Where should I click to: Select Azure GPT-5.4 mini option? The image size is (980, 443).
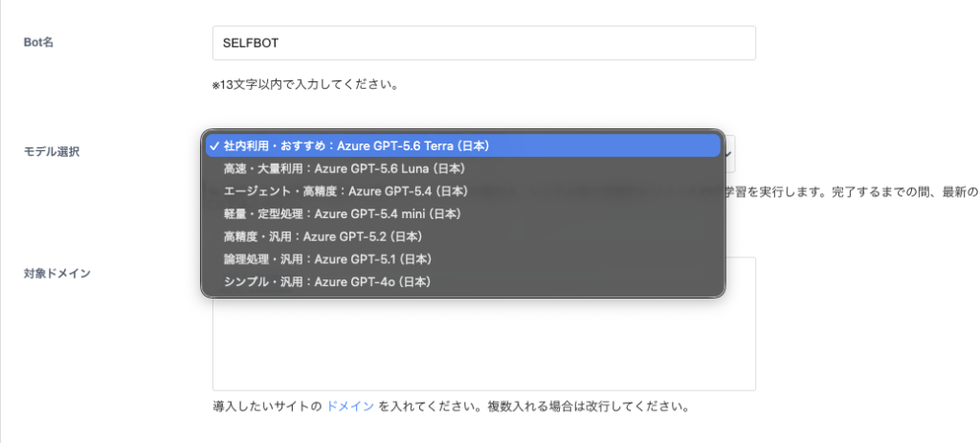[x=463, y=213]
